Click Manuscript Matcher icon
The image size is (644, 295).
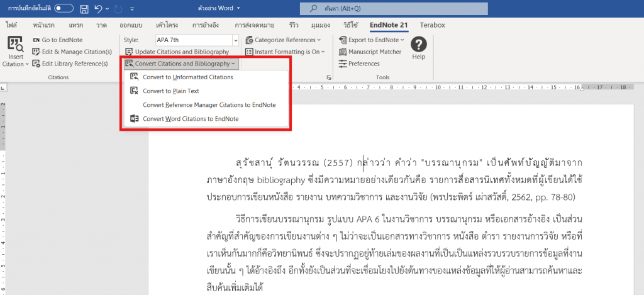(343, 52)
